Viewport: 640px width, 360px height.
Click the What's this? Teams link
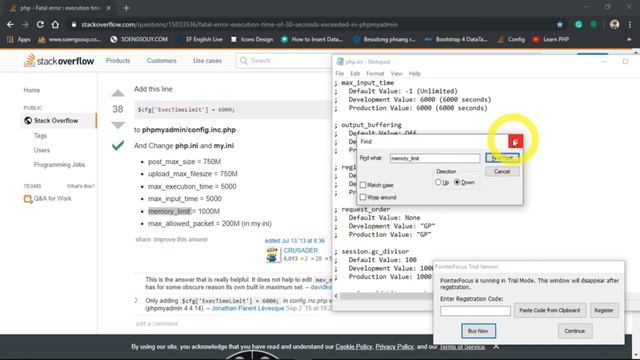[80, 186]
